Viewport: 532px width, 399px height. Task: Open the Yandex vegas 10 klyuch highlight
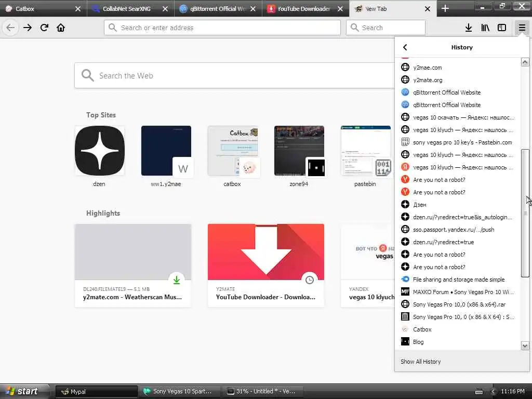(368, 265)
